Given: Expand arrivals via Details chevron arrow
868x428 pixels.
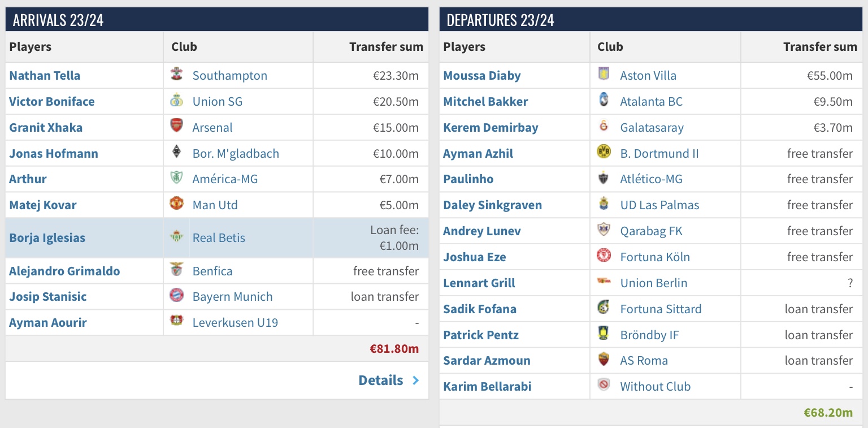Looking at the screenshot, I should click(416, 381).
